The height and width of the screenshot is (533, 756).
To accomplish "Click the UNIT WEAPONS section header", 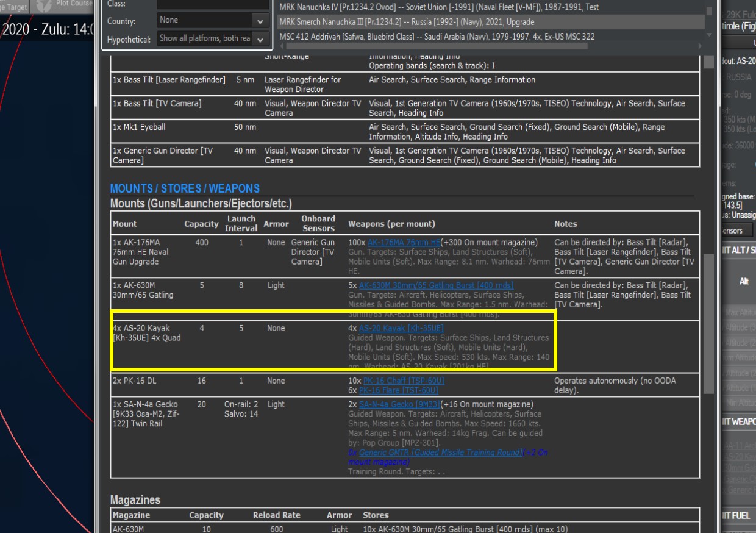I will 739,421.
